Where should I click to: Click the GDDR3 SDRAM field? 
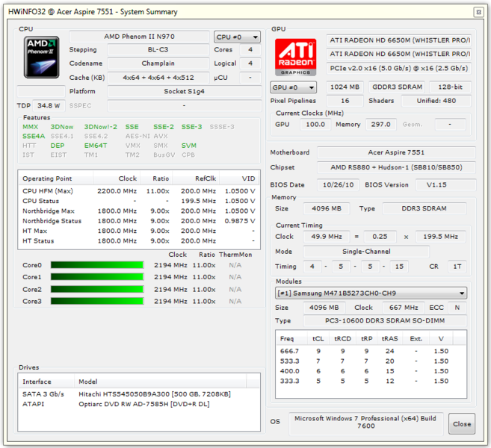[397, 87]
